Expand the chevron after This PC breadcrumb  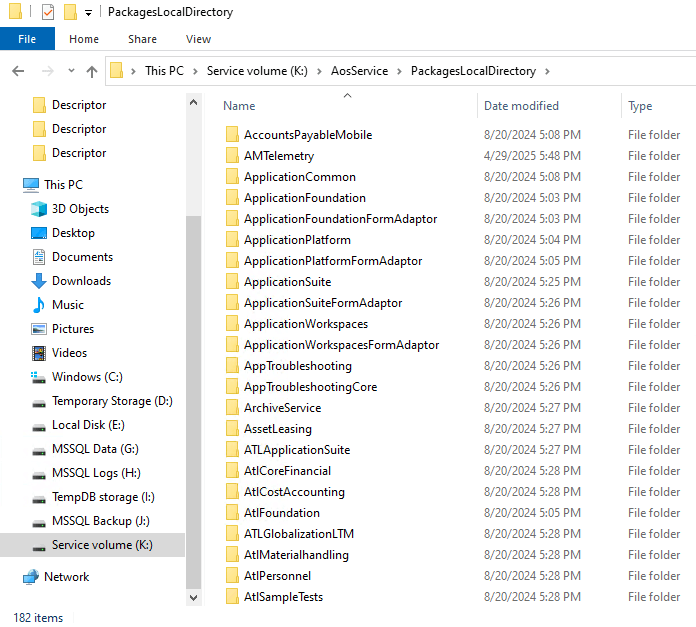click(195, 71)
